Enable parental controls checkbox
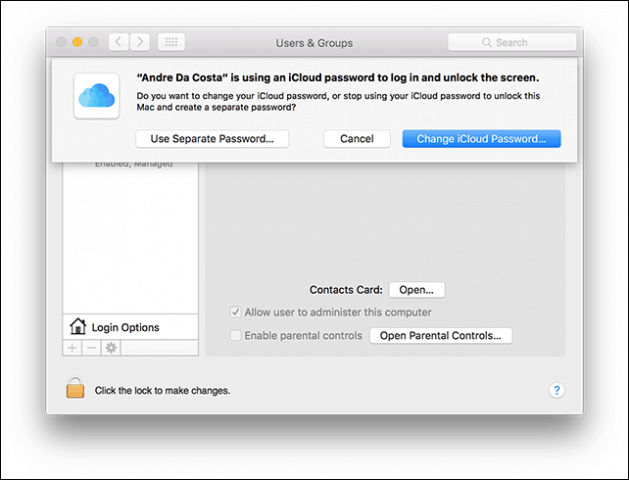Screen dimensions: 629x480 click(x=235, y=335)
